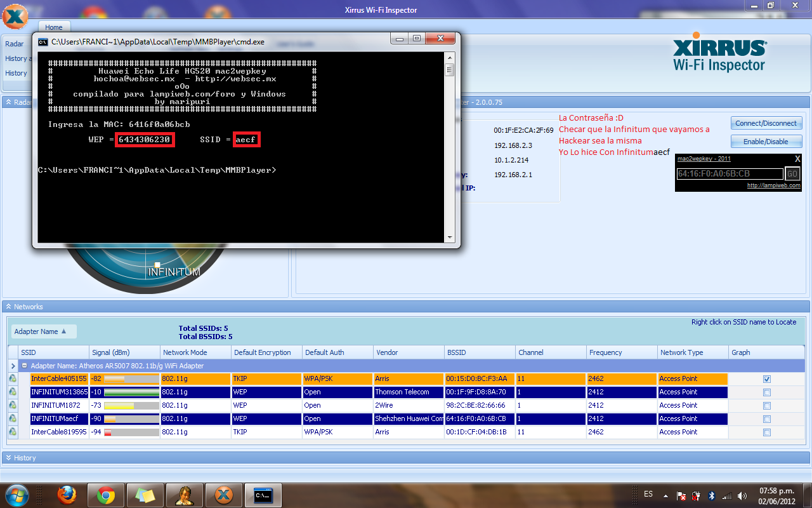Sort networks by Channel column header

pos(551,352)
